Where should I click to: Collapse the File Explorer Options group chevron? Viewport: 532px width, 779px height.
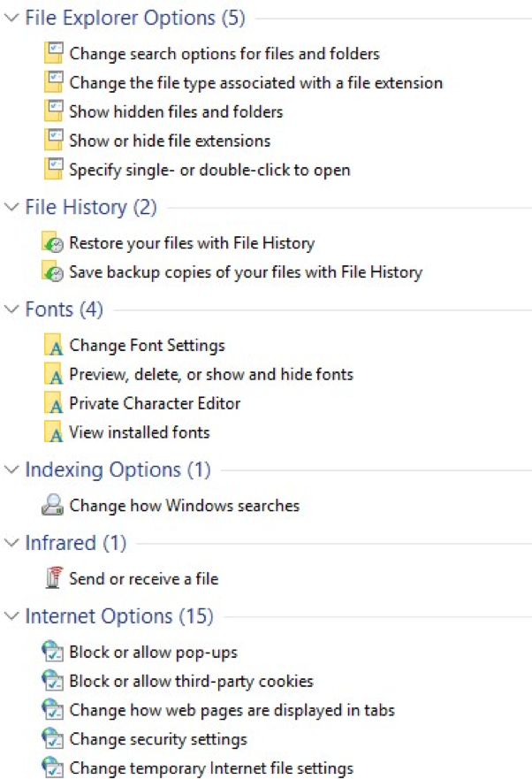pyautogui.click(x=11, y=18)
